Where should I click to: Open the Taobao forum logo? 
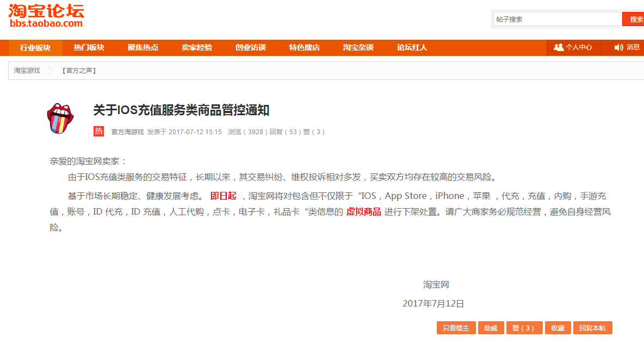pos(46,16)
